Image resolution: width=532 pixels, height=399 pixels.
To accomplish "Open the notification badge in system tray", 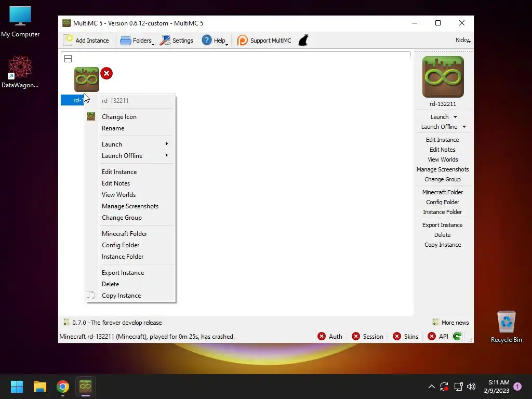I will (517, 387).
